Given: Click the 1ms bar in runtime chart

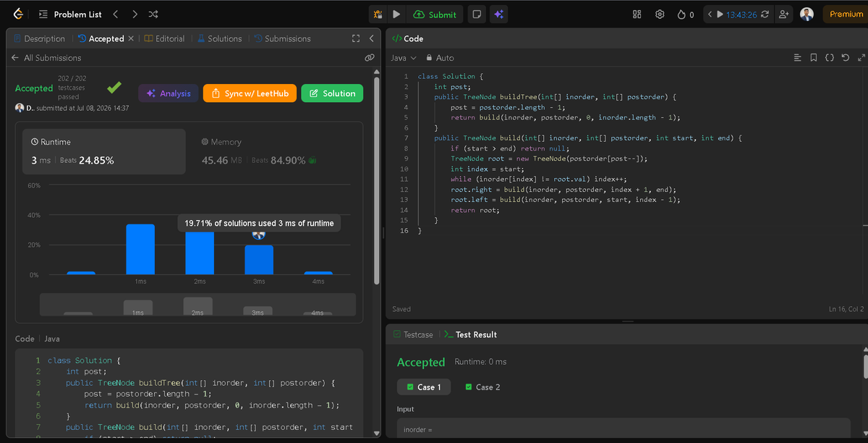Looking at the screenshot, I should 140,250.
